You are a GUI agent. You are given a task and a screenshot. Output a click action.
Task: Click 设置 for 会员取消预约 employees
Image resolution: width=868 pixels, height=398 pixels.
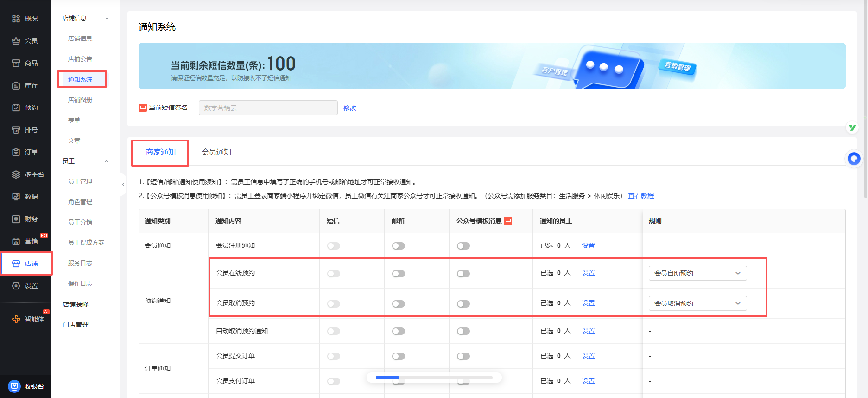coord(588,303)
